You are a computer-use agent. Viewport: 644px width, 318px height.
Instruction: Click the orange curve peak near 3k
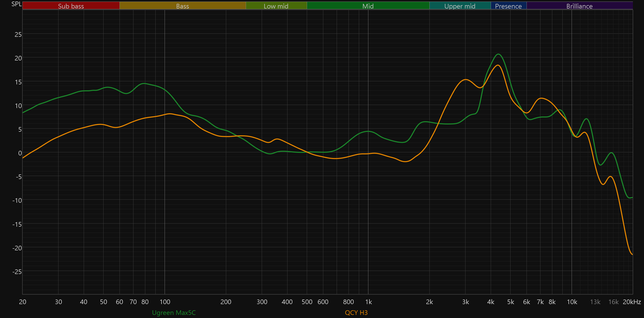465,79
